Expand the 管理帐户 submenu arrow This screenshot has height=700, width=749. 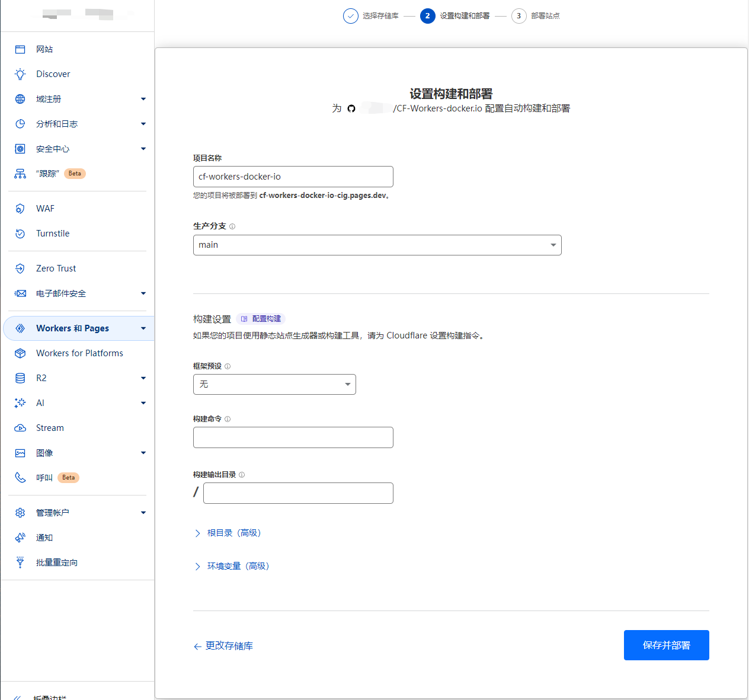[x=143, y=513]
